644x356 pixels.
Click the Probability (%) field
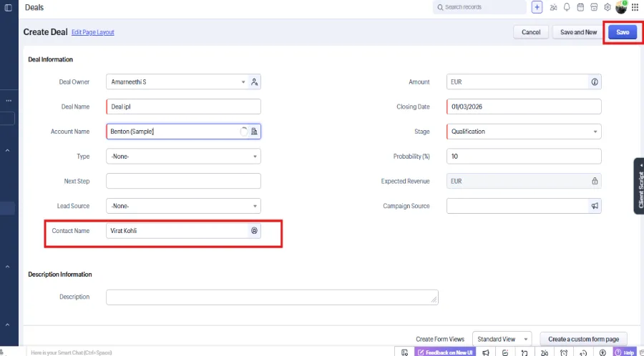tap(524, 157)
